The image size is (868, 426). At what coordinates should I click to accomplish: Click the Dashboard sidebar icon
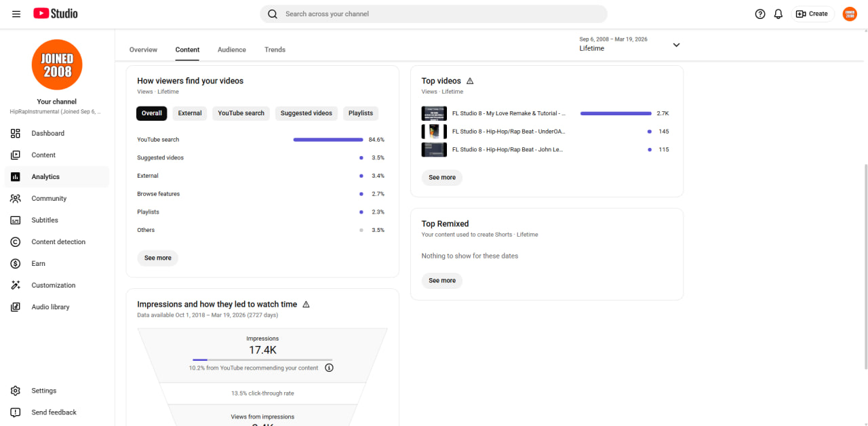point(16,133)
